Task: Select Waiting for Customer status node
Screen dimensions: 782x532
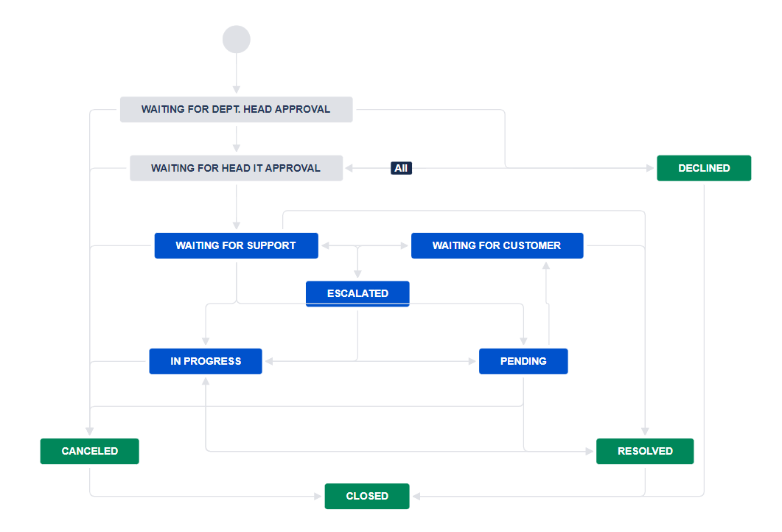Action: click(498, 245)
